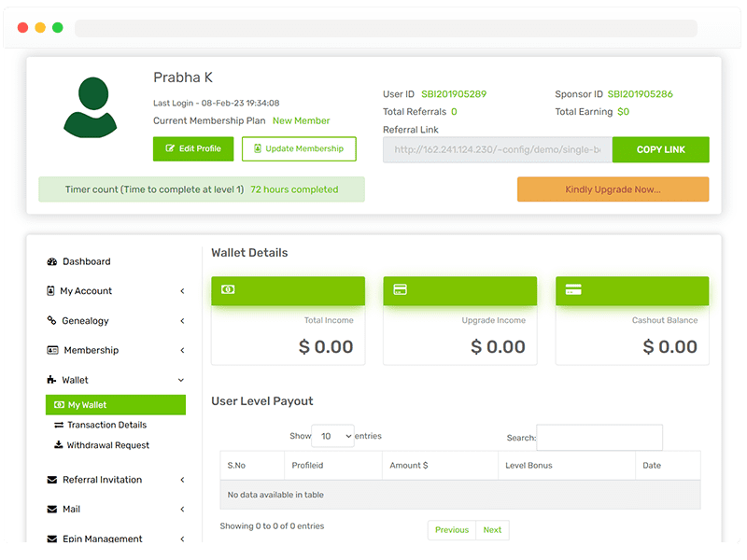Screen dimensions: 747x560
Task: Open the entries-per-page dropdown
Action: click(333, 436)
